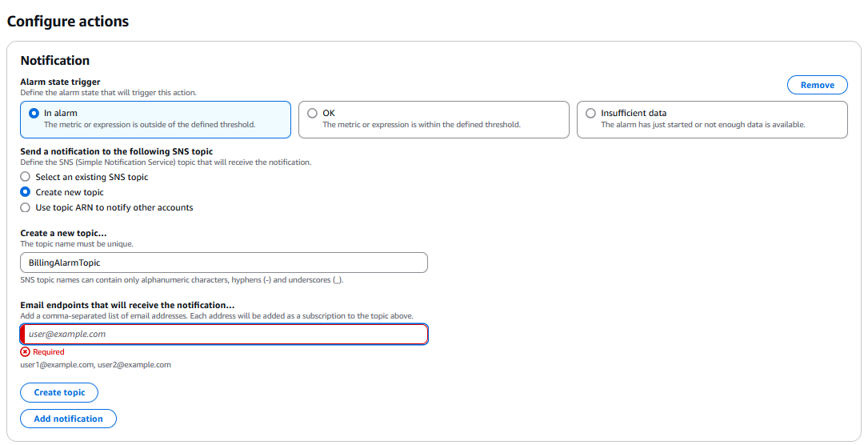Viewport: 868px width, 445px height.
Task: Click the user1@example.com example hint text
Action: pyautogui.click(x=95, y=365)
